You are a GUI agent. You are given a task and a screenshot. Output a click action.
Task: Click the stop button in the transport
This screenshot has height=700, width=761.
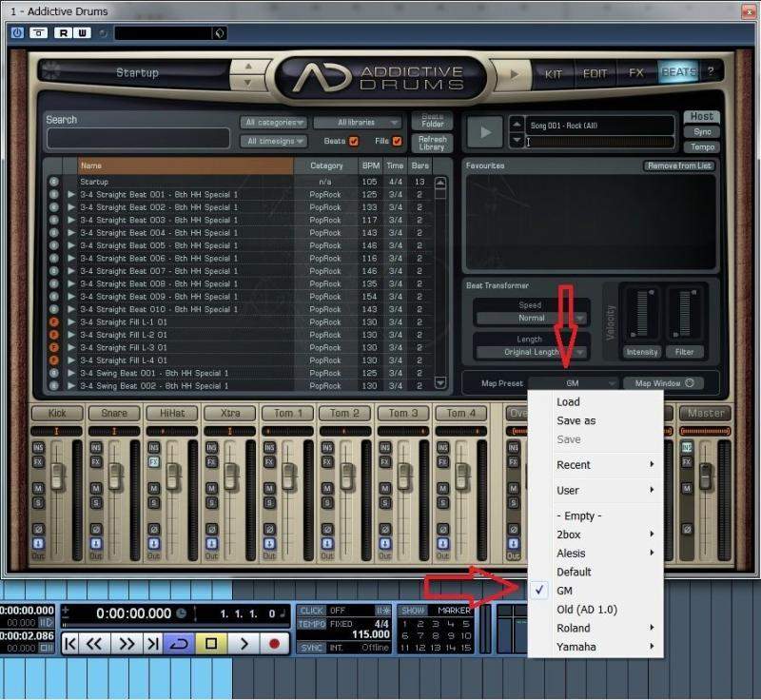[211, 644]
